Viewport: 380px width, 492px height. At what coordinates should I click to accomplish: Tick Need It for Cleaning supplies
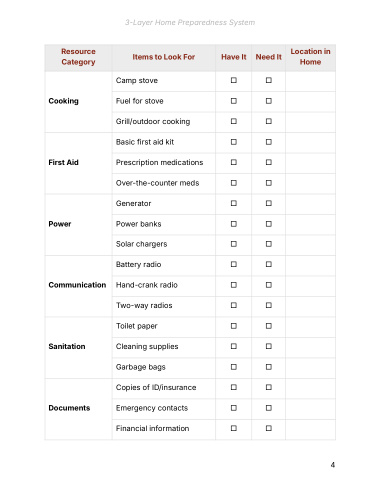click(269, 346)
